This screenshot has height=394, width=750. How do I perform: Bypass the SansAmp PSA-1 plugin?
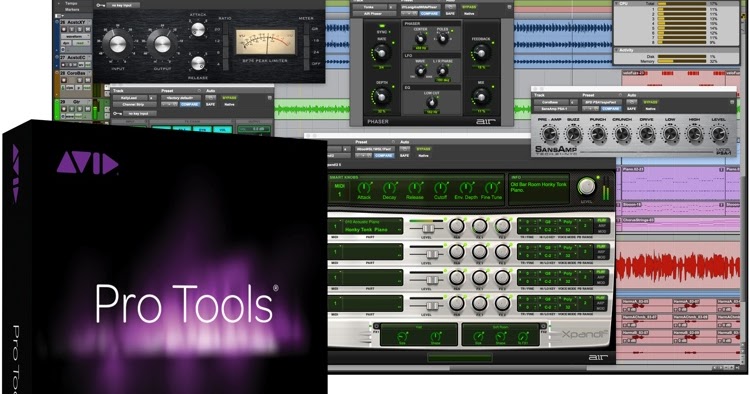650,102
